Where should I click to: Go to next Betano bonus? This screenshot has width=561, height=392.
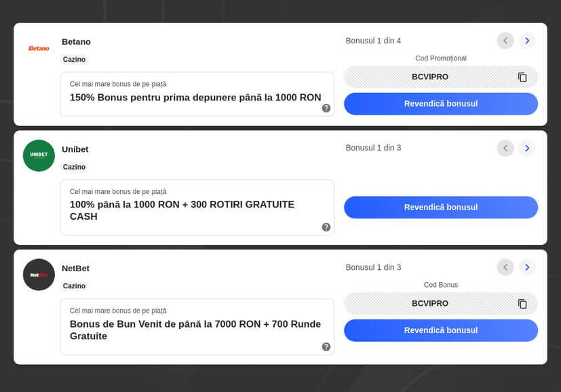tap(527, 41)
